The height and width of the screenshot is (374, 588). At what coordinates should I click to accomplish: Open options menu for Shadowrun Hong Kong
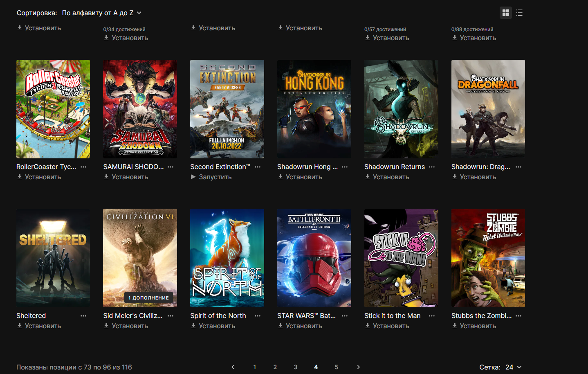click(x=345, y=167)
